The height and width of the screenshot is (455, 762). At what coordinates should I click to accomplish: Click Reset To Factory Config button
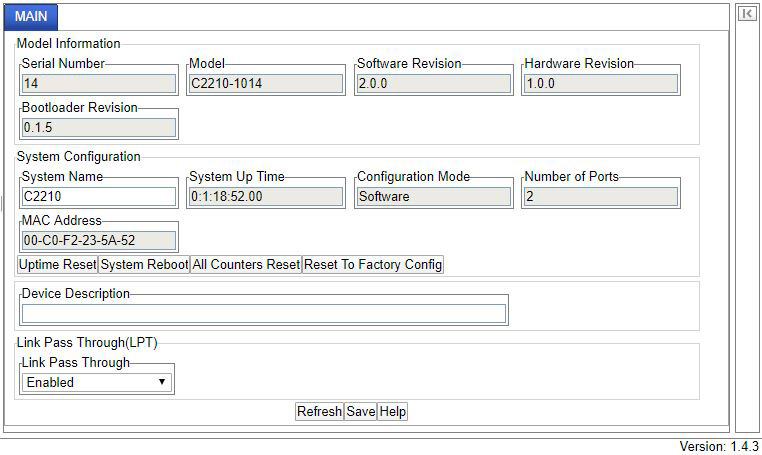click(373, 265)
